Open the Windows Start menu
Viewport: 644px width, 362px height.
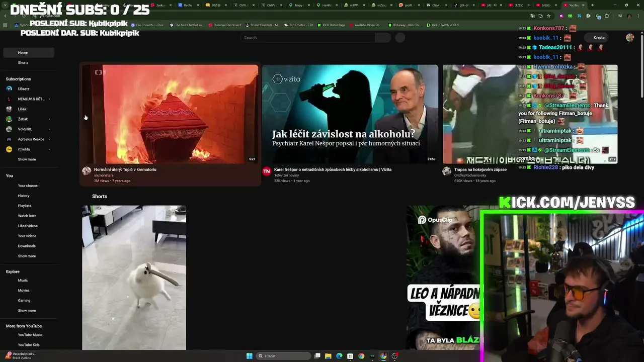249,356
